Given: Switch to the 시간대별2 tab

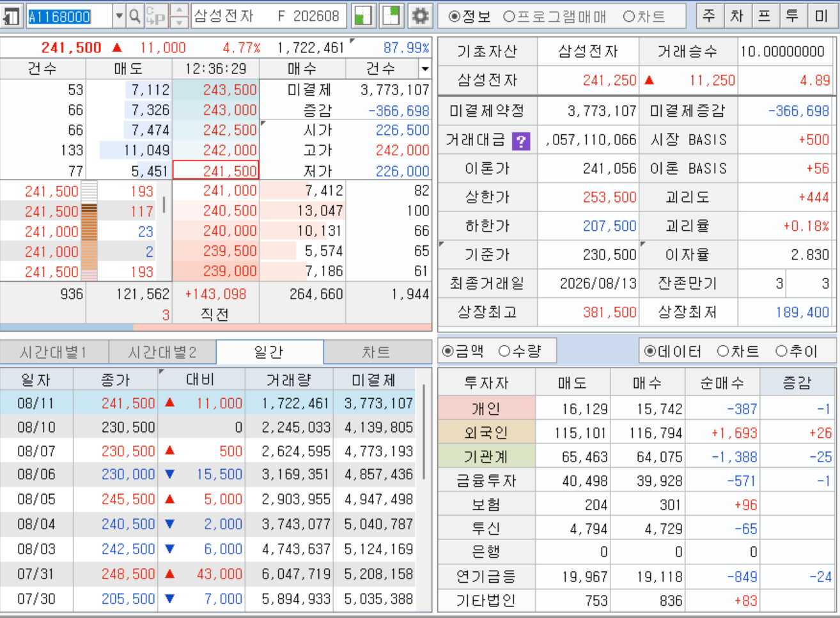Looking at the screenshot, I should [162, 352].
